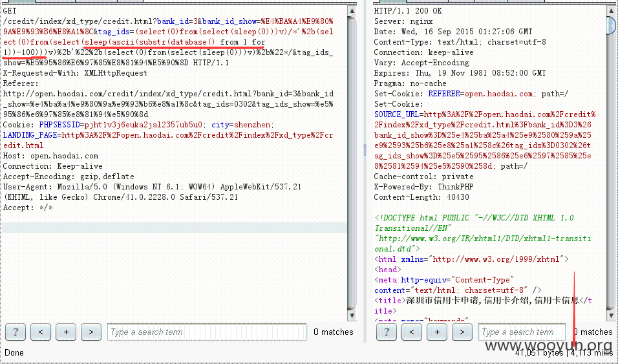618x364 pixels.
Task: Click the 'X-Powered-By: ThinkPHP' header
Action: tap(423, 187)
